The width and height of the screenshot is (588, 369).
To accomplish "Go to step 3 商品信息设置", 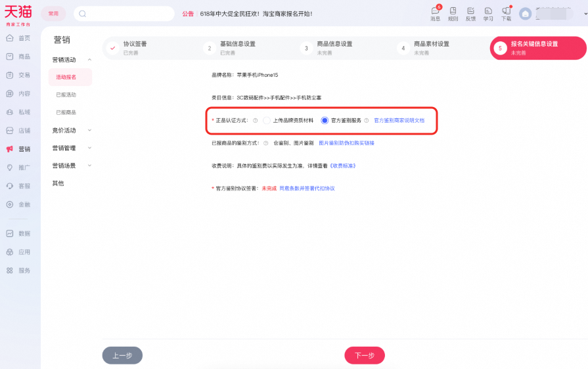I will 327,48.
